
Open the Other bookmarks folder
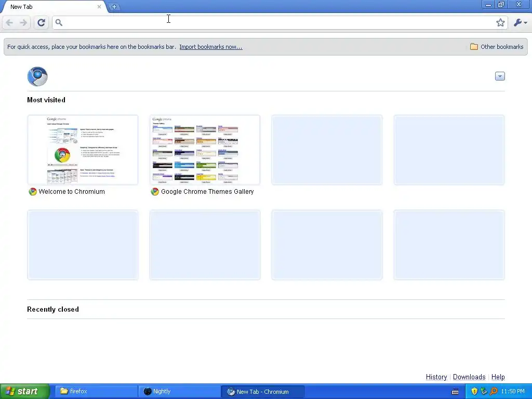[497, 47]
